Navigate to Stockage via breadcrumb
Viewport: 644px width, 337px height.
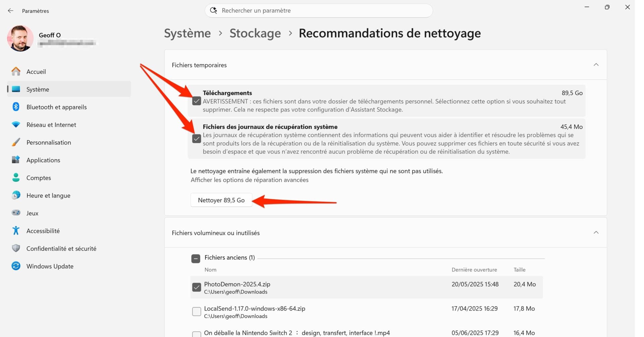tap(255, 33)
